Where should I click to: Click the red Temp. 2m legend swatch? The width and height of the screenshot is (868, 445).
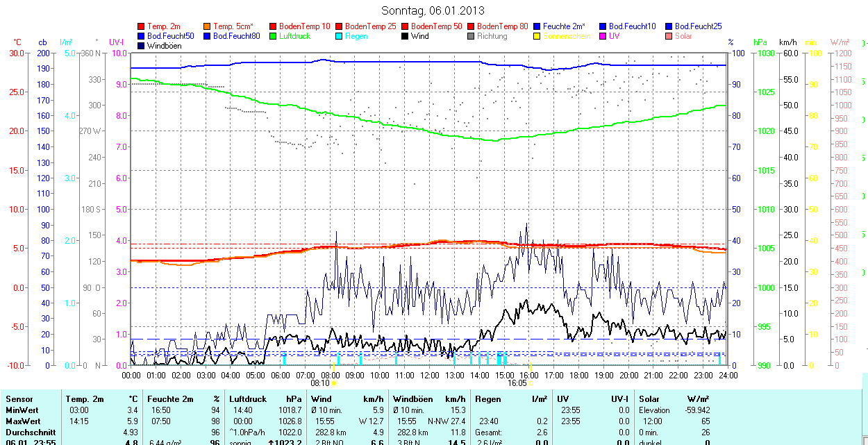tap(142, 26)
